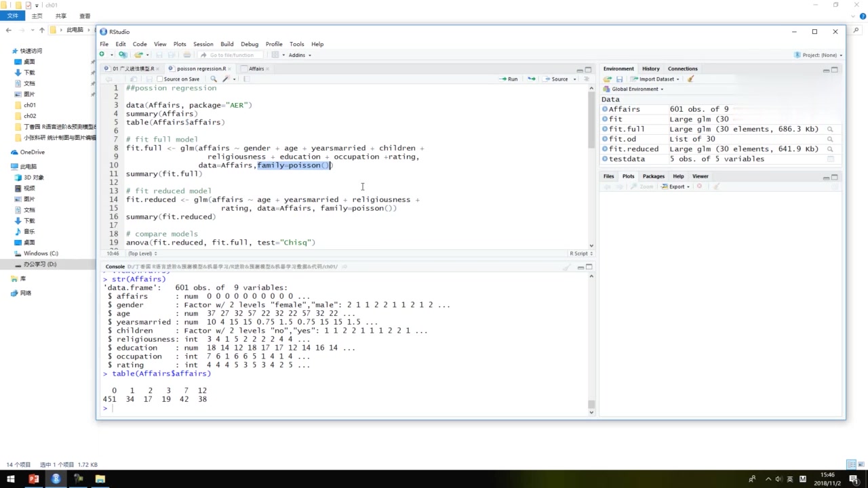Open the Export dropdown in Plots
Image resolution: width=868 pixels, height=488 pixels.
click(675, 186)
